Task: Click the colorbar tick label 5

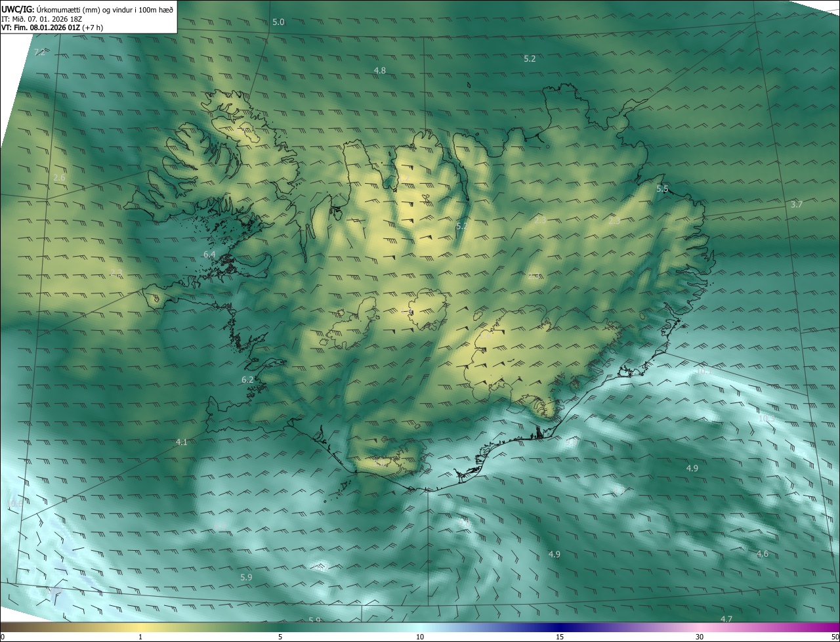Action: click(280, 637)
